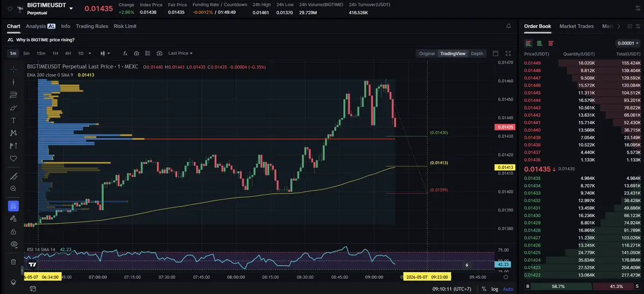Screen dimensions: 644x294
Task: Open the Trading Rules tab
Action: coord(92,26)
